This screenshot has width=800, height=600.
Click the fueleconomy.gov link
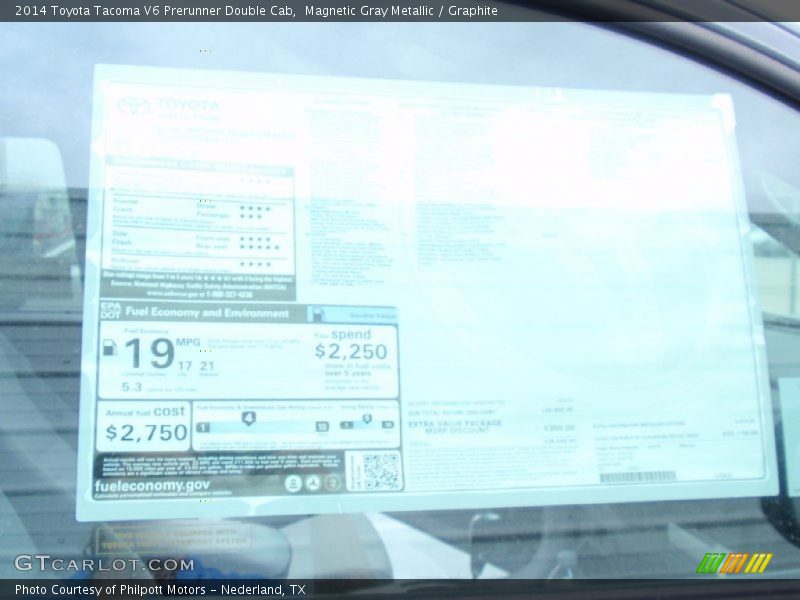pyautogui.click(x=138, y=486)
